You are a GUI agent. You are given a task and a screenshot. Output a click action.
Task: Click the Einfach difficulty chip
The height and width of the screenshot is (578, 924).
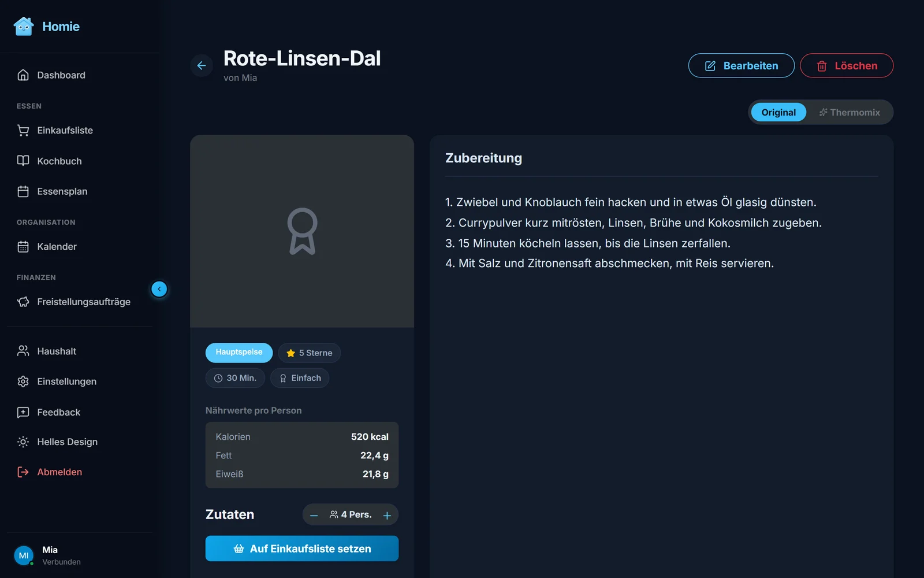point(300,378)
